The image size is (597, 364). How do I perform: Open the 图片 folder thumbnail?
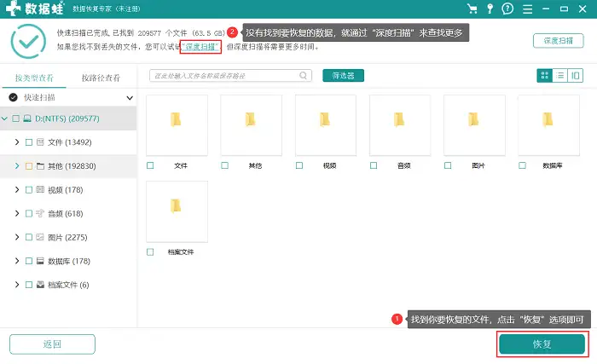tap(474, 125)
